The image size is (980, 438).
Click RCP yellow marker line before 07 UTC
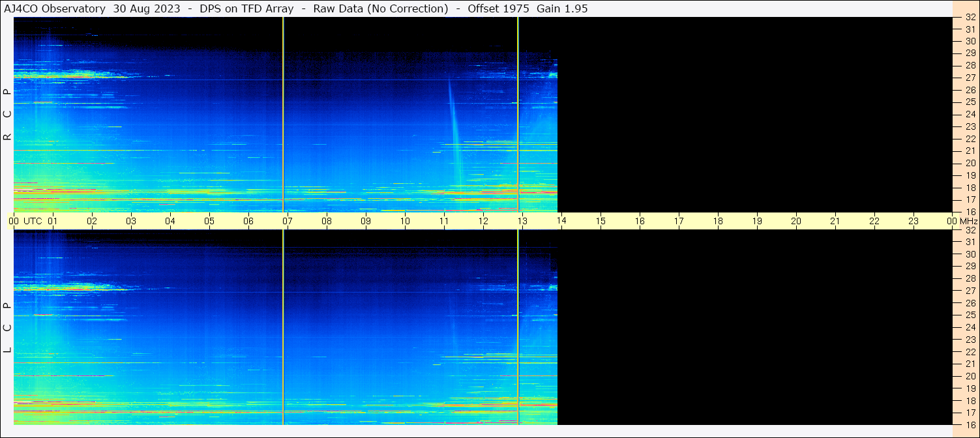283,115
